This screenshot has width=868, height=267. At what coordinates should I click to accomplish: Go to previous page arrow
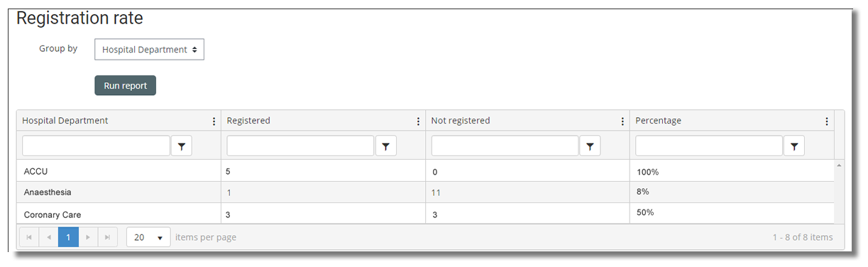coord(49,237)
